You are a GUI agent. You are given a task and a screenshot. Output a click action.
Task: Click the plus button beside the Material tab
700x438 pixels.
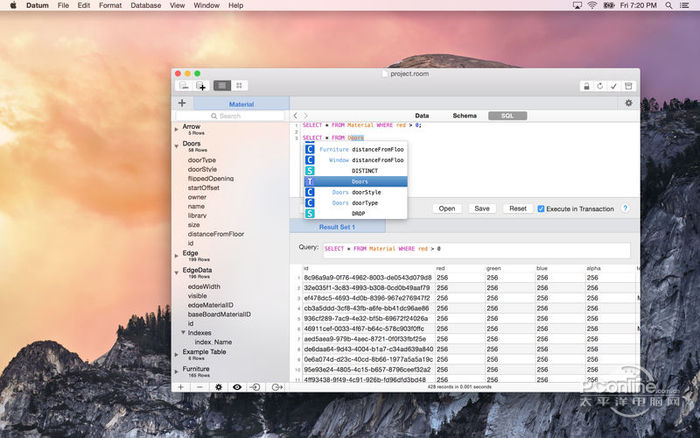point(182,103)
